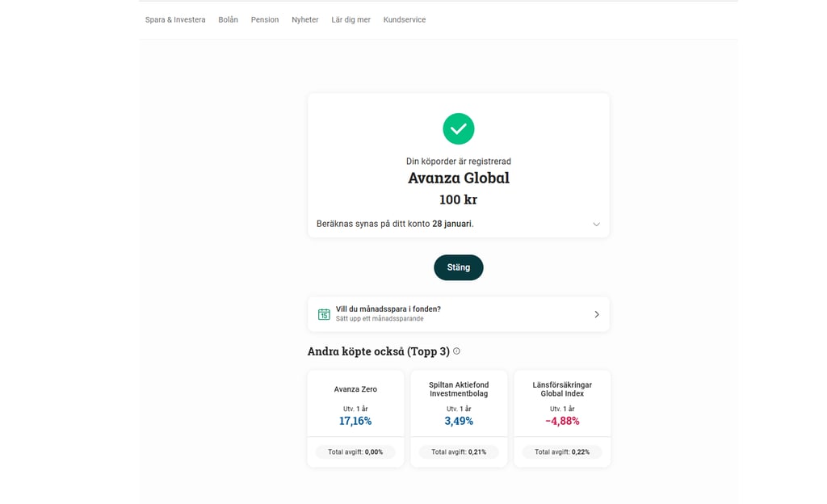Click the Avanza Global fund name
Screen dimensions: 827x504
tap(458, 178)
